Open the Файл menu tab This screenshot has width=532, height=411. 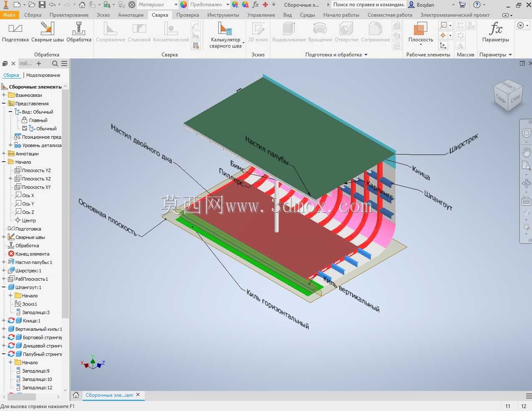[x=9, y=15]
